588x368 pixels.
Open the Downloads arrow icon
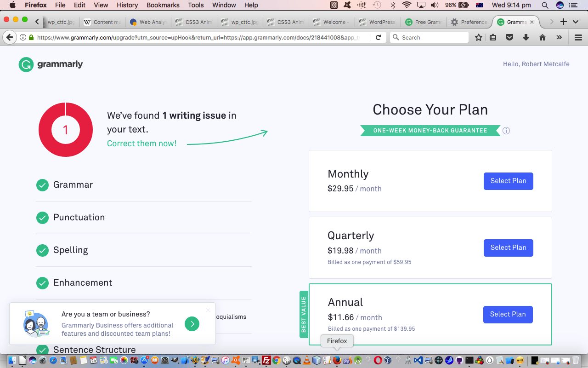526,37
